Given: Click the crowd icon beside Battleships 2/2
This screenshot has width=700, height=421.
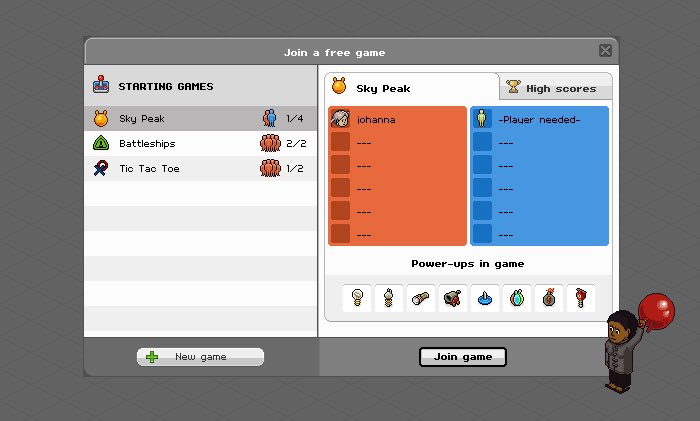Looking at the screenshot, I should [270, 143].
